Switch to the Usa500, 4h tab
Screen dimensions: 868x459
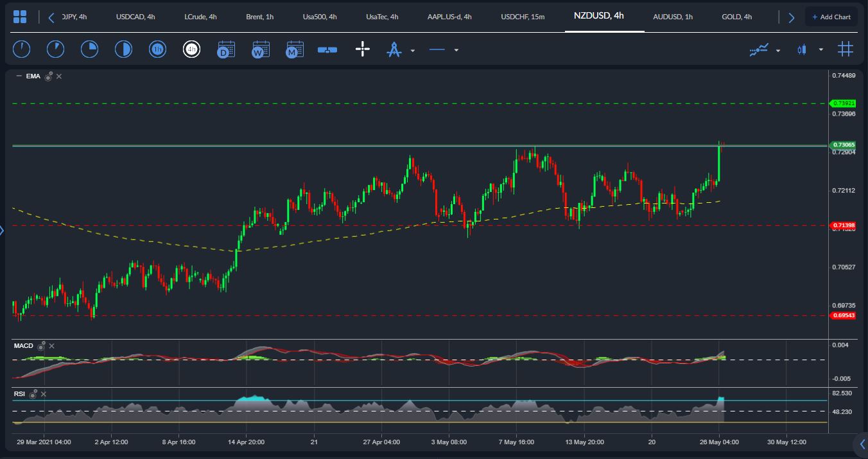(320, 17)
